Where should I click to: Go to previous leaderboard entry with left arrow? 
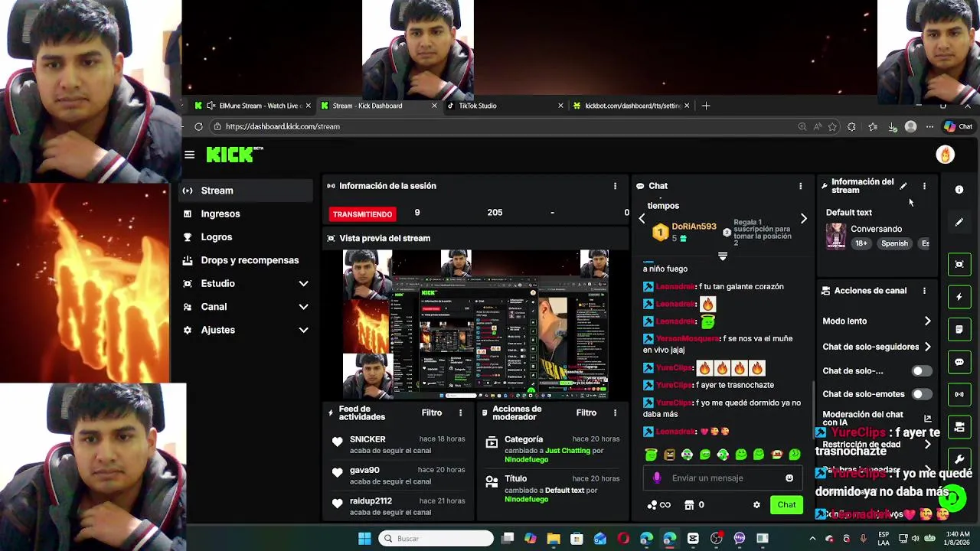tap(642, 219)
